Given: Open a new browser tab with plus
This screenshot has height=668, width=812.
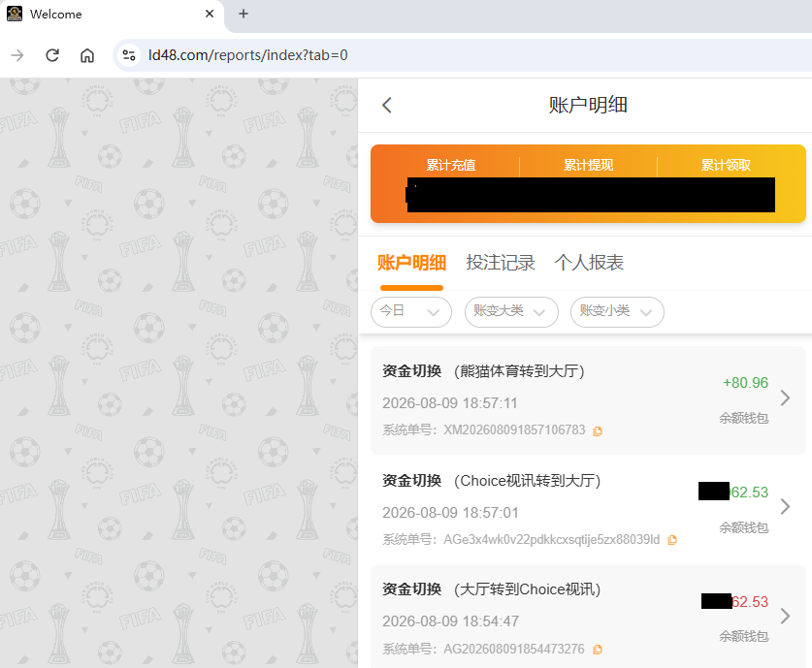Looking at the screenshot, I should click(244, 14).
